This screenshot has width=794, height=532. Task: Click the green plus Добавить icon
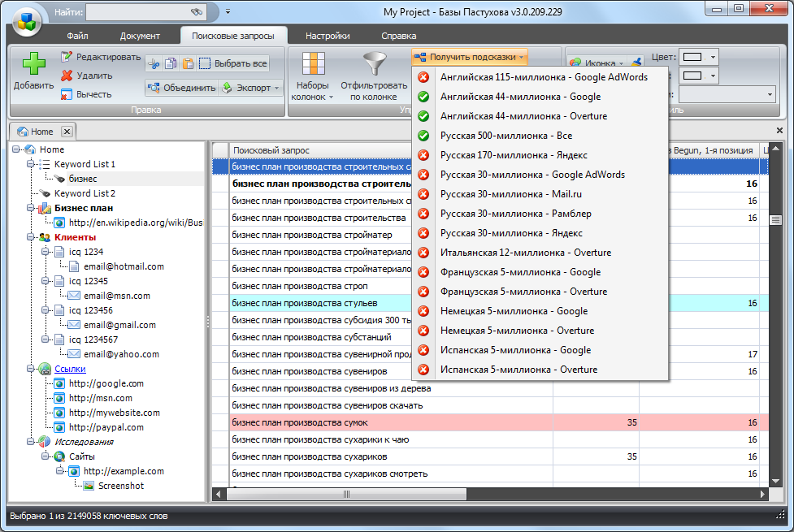click(x=33, y=64)
